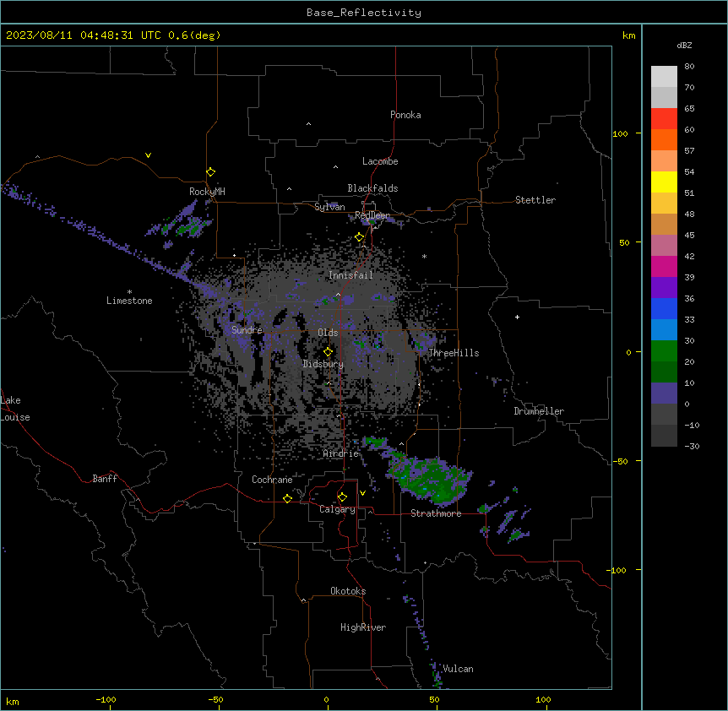Click the Didsbury label
Image resolution: width=728 pixels, height=711 pixels.
point(323,364)
